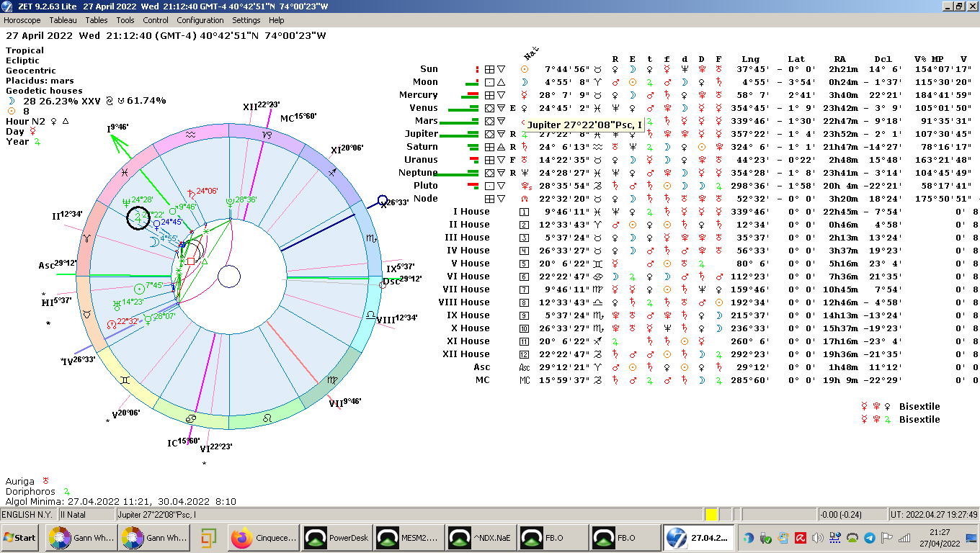
Task: Click the Moon glyph in the Moon row's Nat column
Action: pyautogui.click(x=525, y=82)
